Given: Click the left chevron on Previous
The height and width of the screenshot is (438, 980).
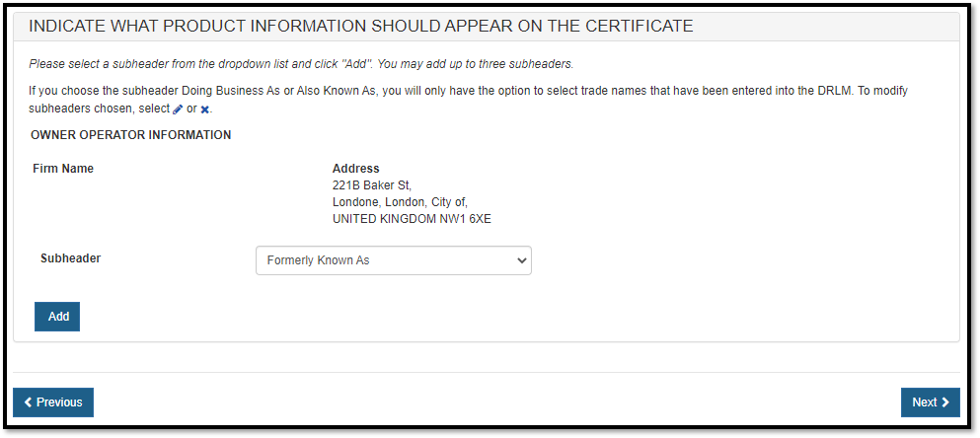Looking at the screenshot, I should (28, 402).
